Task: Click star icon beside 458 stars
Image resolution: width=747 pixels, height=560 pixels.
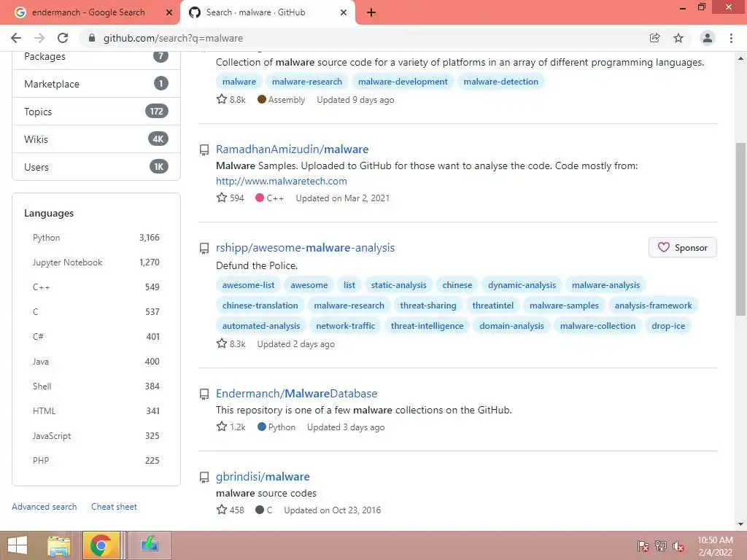Action: pyautogui.click(x=222, y=510)
